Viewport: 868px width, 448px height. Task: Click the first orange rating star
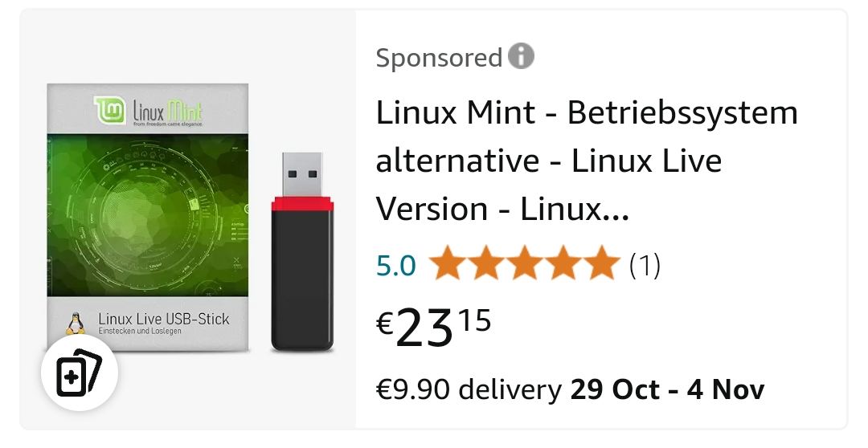pyautogui.click(x=447, y=264)
